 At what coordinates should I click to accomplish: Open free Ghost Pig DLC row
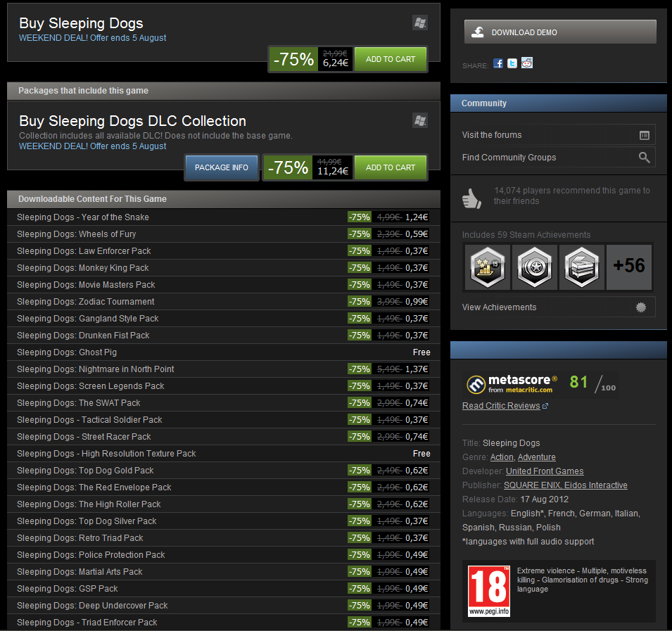[x=223, y=352]
